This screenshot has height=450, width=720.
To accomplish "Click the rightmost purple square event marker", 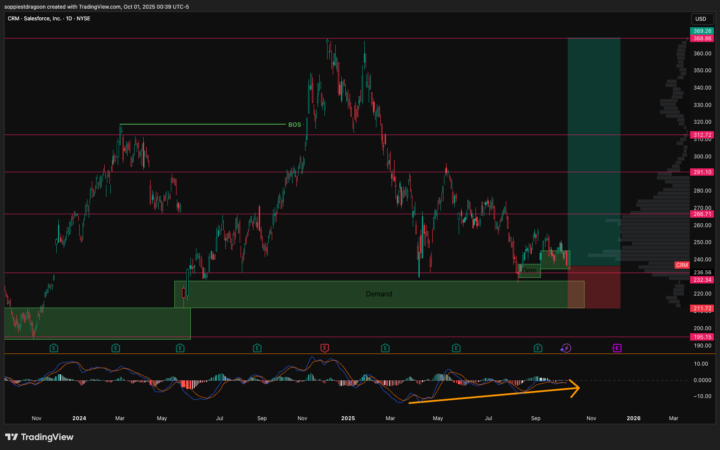I will point(617,347).
